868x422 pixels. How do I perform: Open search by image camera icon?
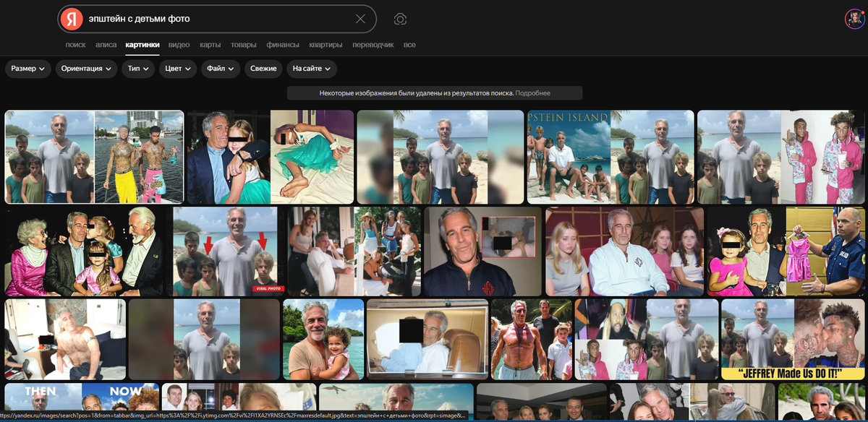click(400, 19)
